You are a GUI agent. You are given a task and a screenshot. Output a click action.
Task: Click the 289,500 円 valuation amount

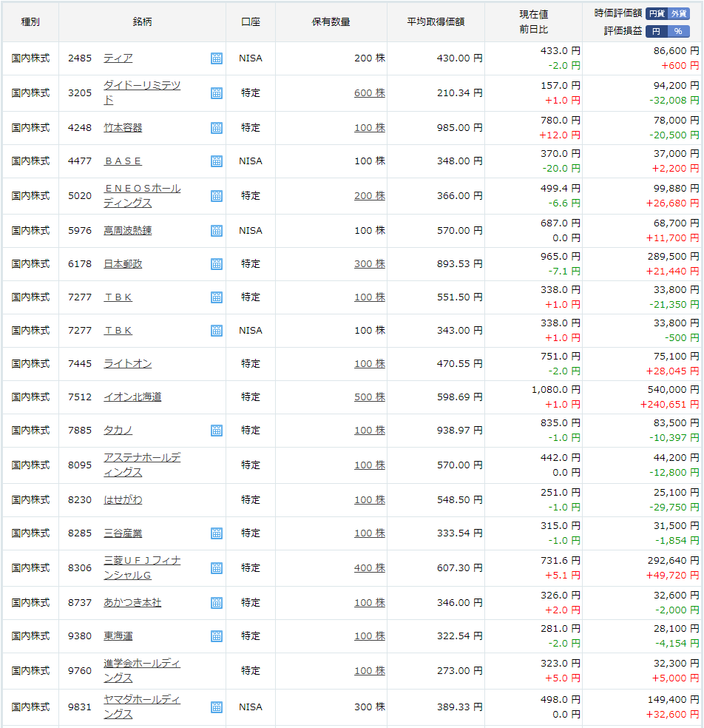[x=673, y=257]
